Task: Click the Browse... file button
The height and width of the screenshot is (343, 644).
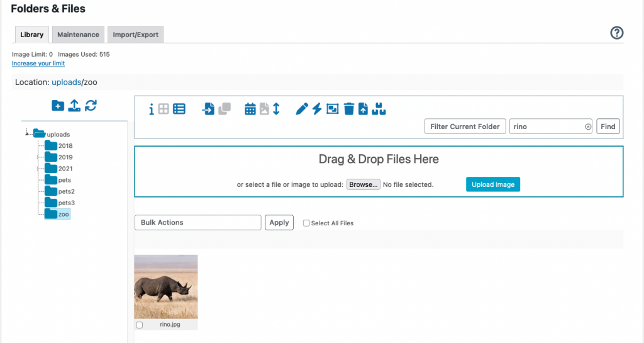Action: 364,184
